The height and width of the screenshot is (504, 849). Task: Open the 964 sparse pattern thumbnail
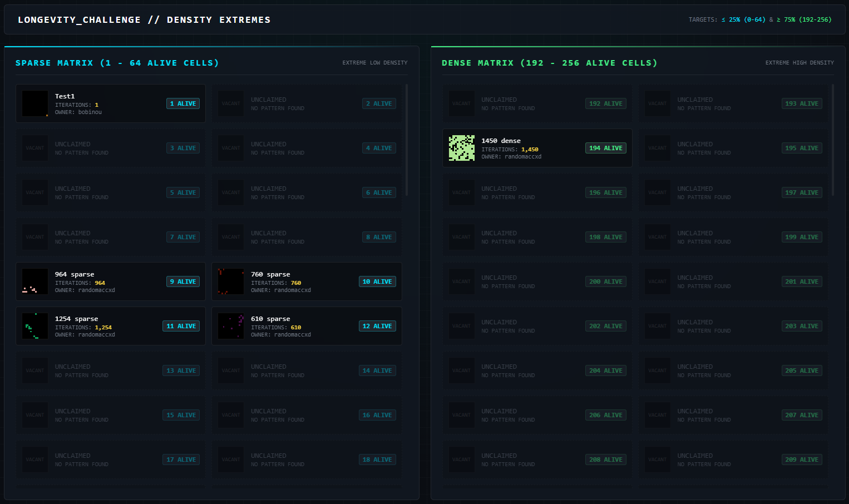[x=35, y=281]
